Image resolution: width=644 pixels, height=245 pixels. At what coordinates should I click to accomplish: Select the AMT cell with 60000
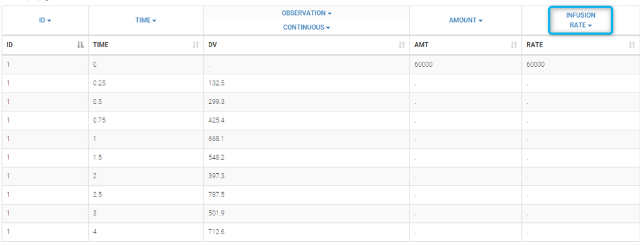466,64
